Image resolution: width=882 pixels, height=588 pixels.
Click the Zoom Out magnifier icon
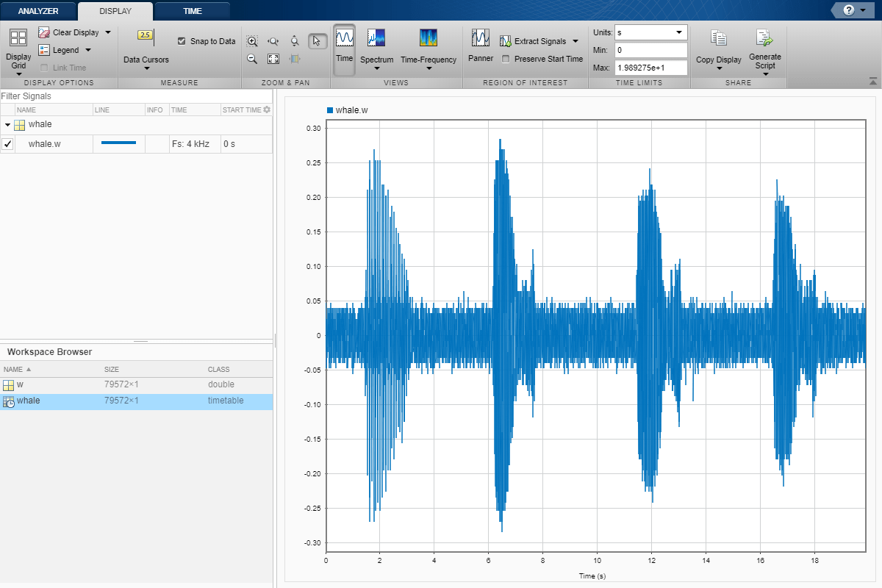[x=252, y=59]
